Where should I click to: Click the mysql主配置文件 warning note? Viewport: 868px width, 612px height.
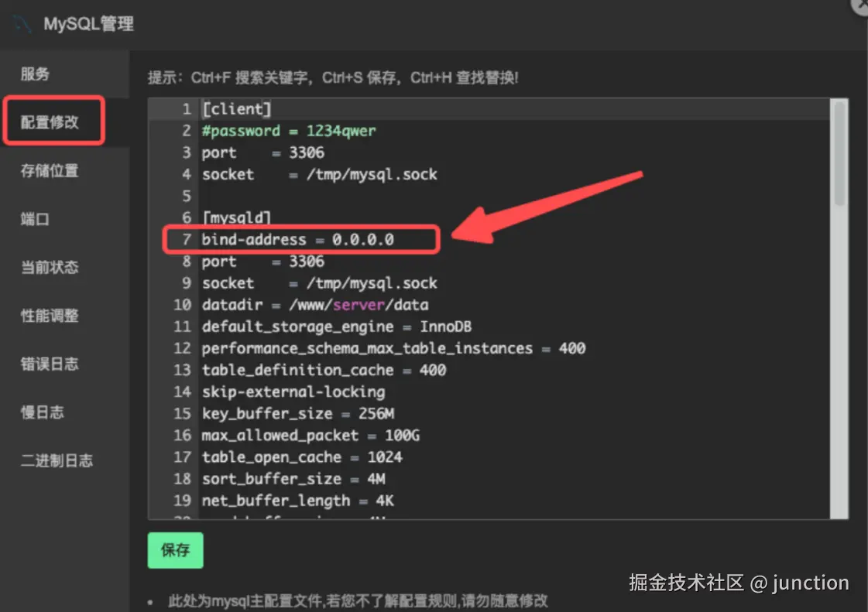[x=358, y=600]
